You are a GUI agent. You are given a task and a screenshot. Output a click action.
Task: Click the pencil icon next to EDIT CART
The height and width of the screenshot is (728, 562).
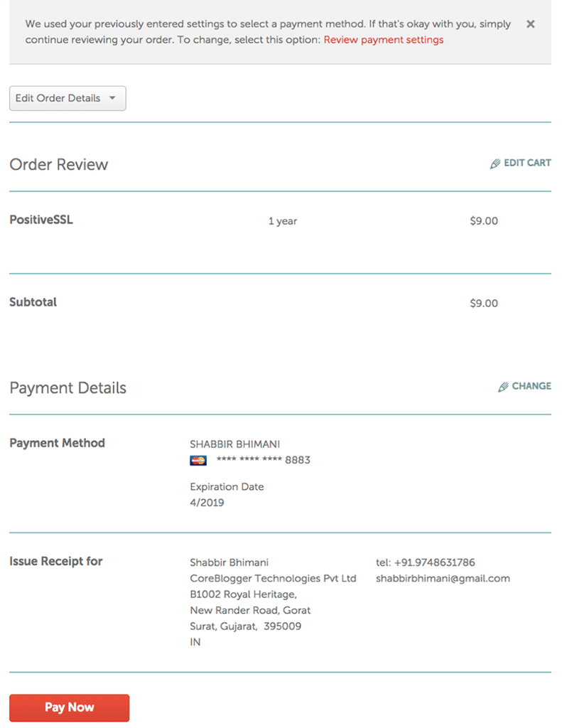495,164
